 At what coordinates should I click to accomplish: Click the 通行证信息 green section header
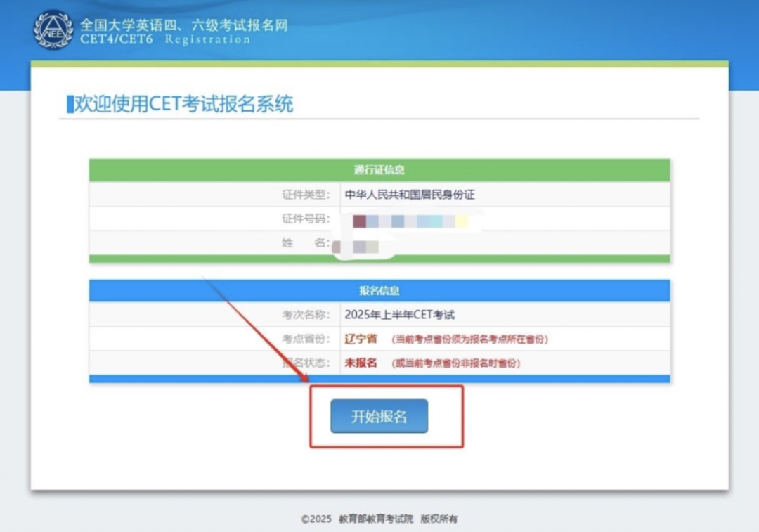[378, 169]
